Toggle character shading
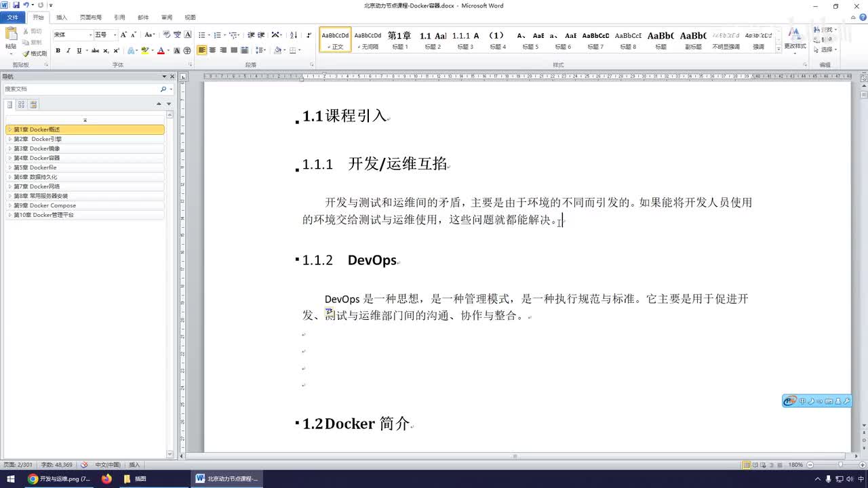 [x=177, y=50]
